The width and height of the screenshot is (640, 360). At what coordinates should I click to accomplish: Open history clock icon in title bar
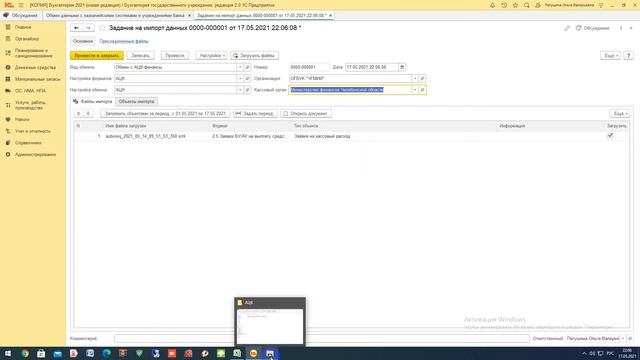tap(504, 5)
